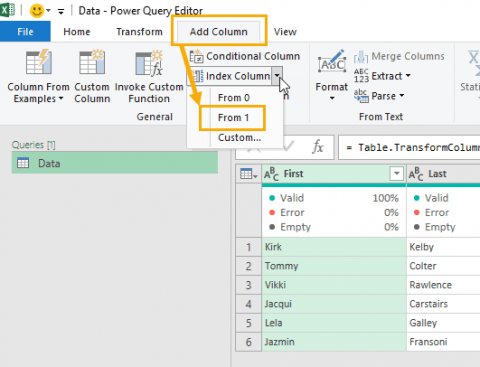Click the Custom Column icon
Viewport: 480px width, 367px height.
click(92, 62)
